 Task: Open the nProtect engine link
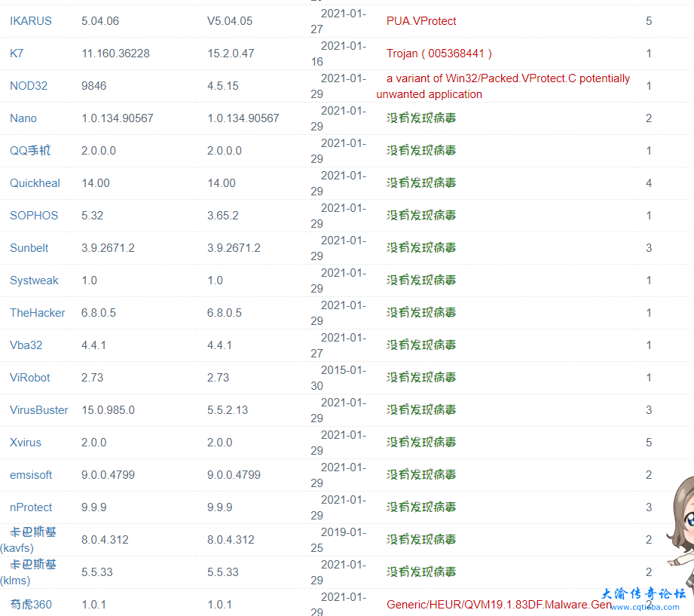31,507
